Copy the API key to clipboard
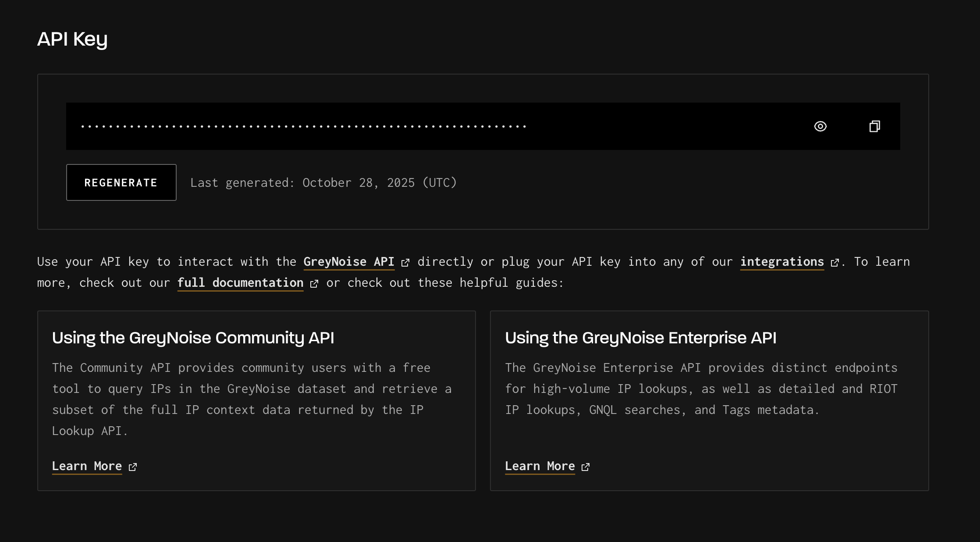This screenshot has height=542, width=980. pyautogui.click(x=874, y=126)
